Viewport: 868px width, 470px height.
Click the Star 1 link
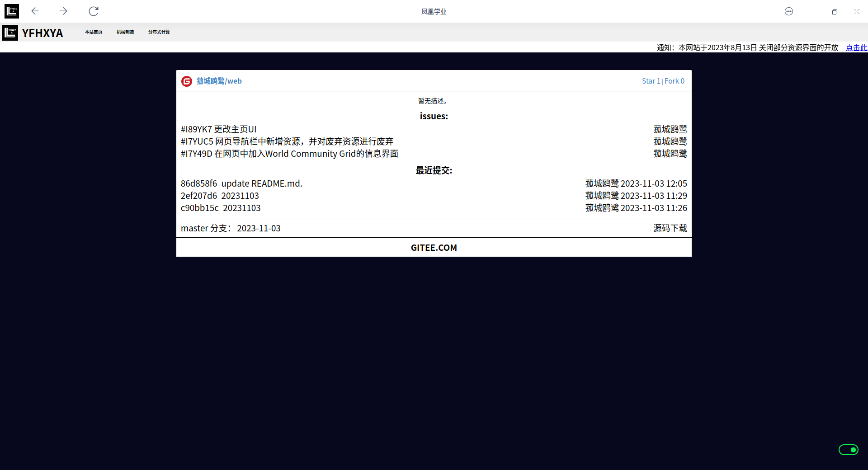[651, 81]
